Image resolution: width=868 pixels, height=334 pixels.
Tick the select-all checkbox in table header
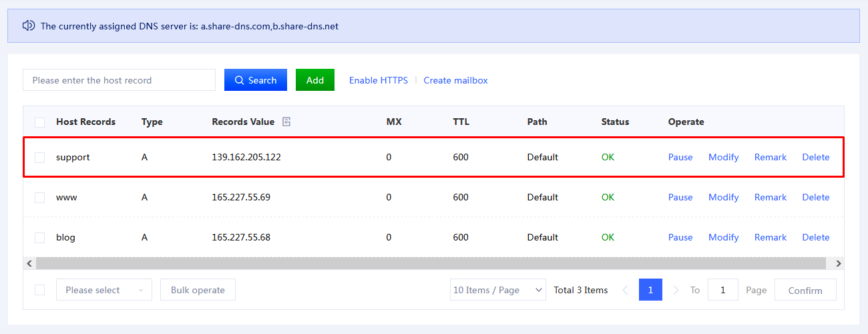tap(40, 122)
